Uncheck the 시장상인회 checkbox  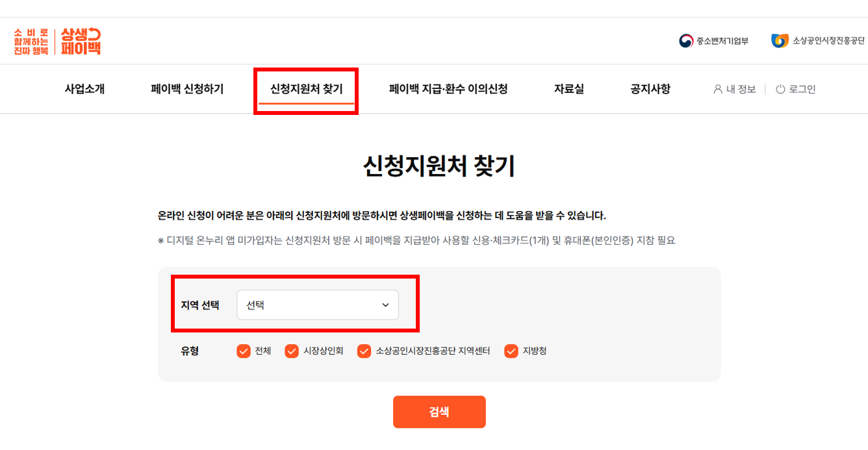pyautogui.click(x=292, y=350)
